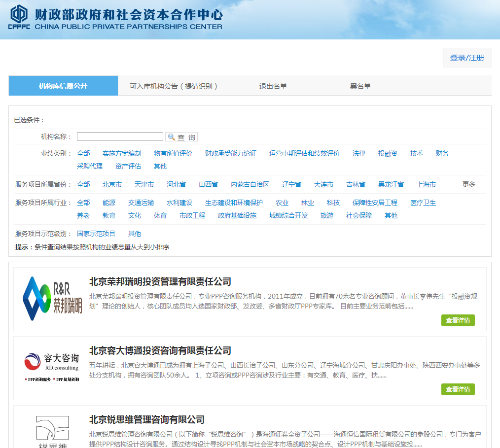Image resolution: width=500 pixels, height=448 pixels.
Task: Switch to the 退出名单 tab
Action: 273,86
